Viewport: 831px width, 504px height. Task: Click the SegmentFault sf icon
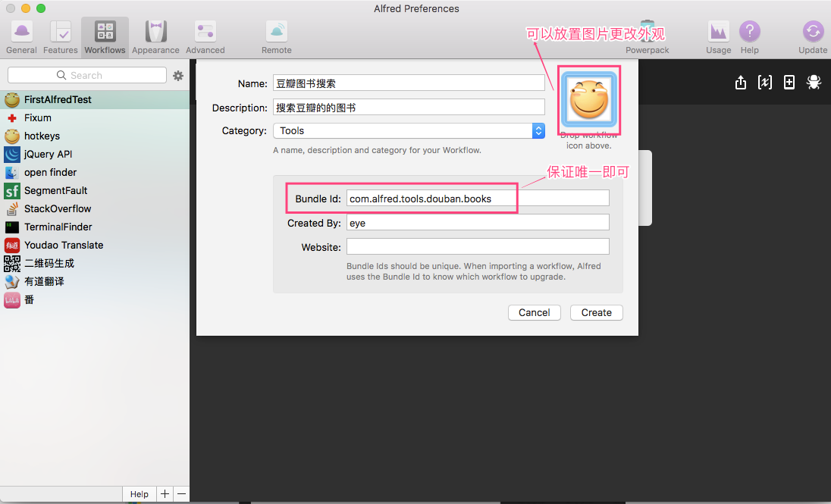coord(11,190)
